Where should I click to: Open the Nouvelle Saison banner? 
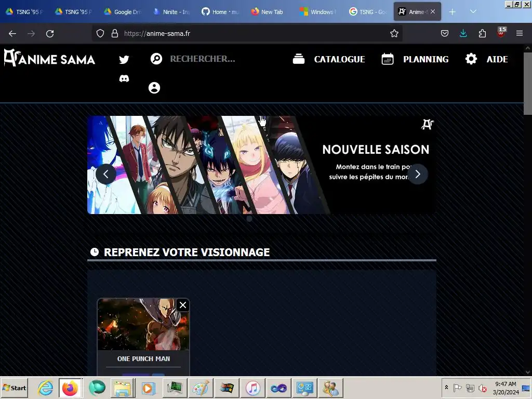point(262,165)
